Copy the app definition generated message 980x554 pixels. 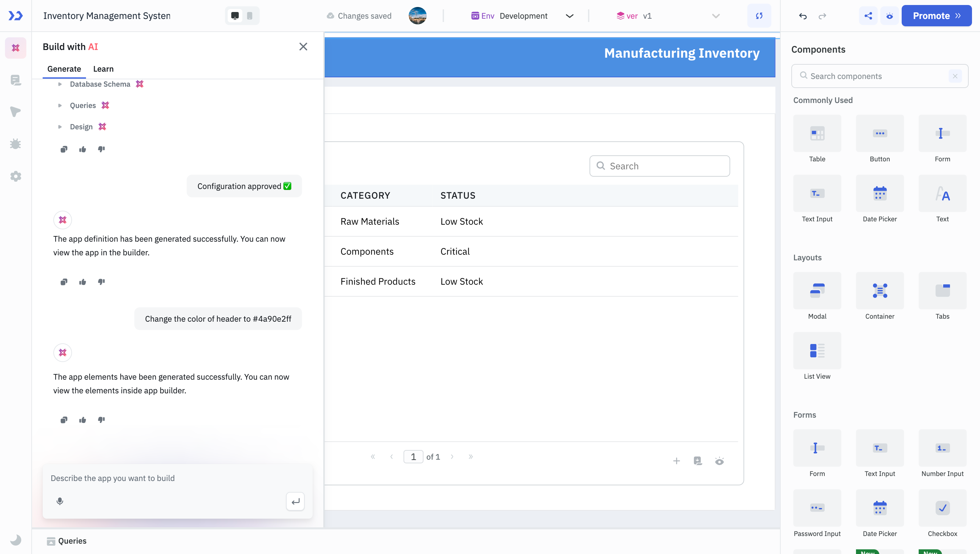(x=64, y=282)
